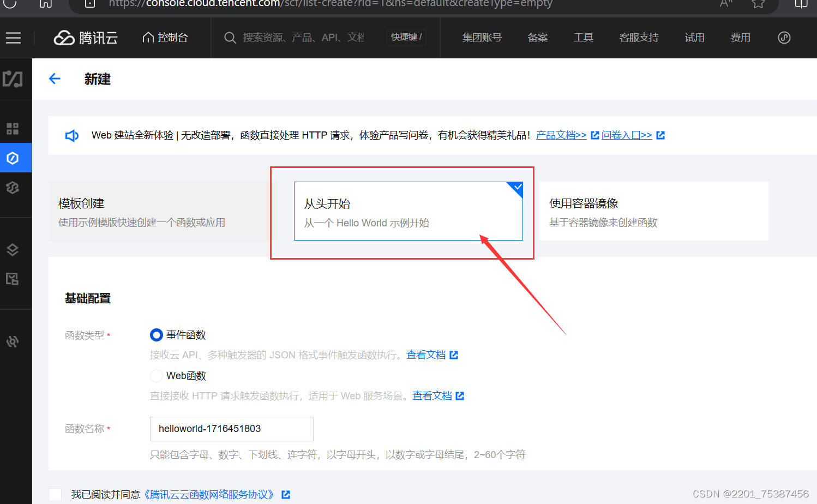Check the 我已阅读并同意 agreement checkbox

coord(55,495)
